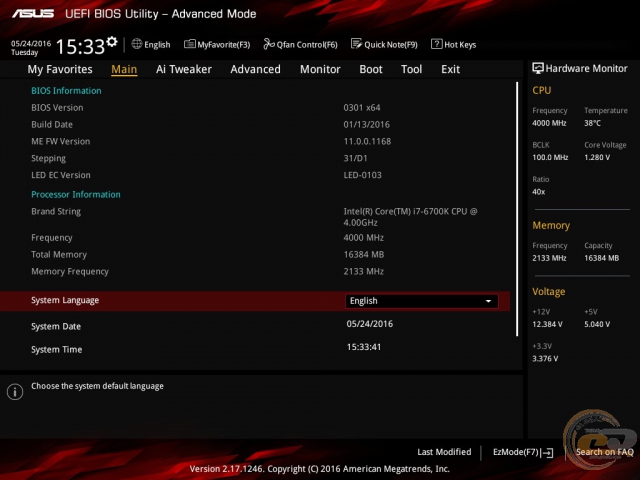Open Quick Note(F9)
This screenshot has height=480, width=640.
384,44
